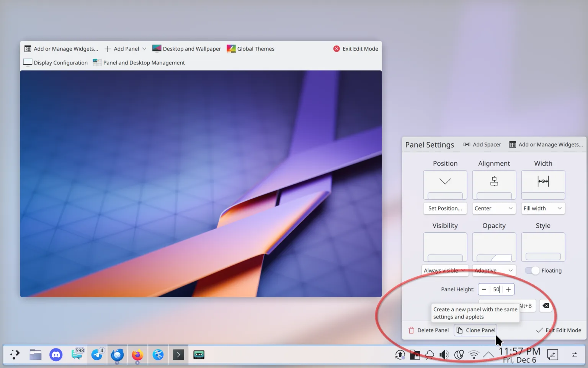Open the Adaptive opacity dropdown
Viewport: 588px width, 368px height.
493,271
